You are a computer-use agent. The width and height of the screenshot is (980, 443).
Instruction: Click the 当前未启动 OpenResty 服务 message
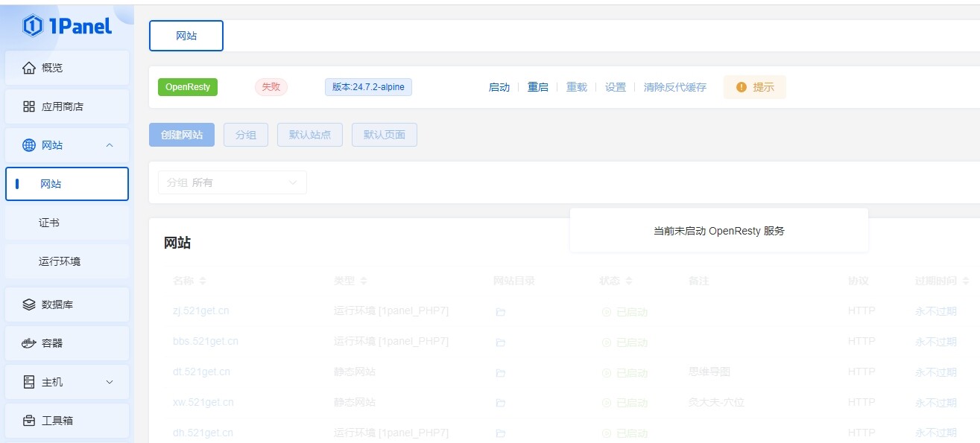click(x=719, y=231)
